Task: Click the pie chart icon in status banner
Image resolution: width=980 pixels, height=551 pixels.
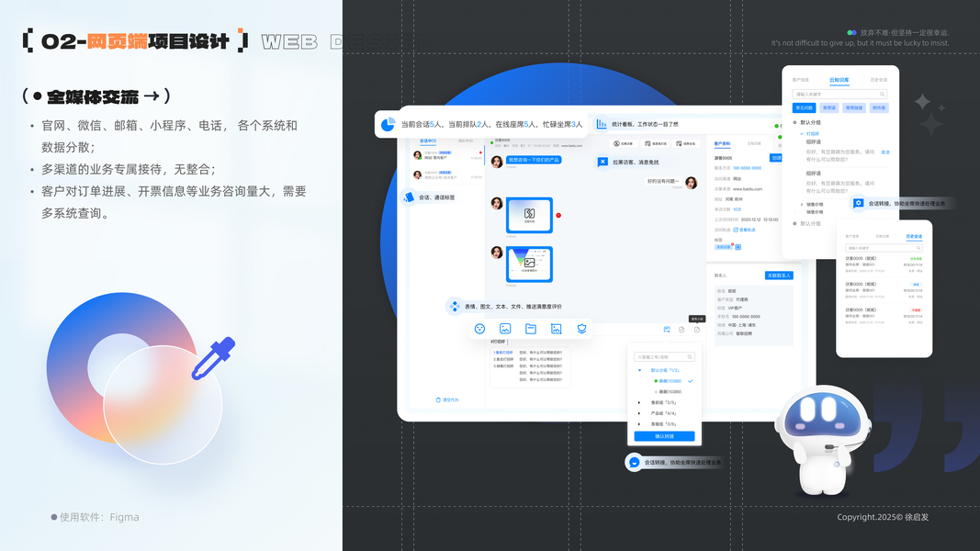Action: (x=388, y=124)
